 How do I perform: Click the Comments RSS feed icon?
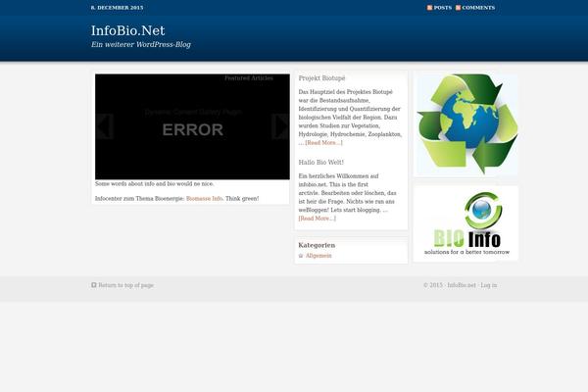458,8
